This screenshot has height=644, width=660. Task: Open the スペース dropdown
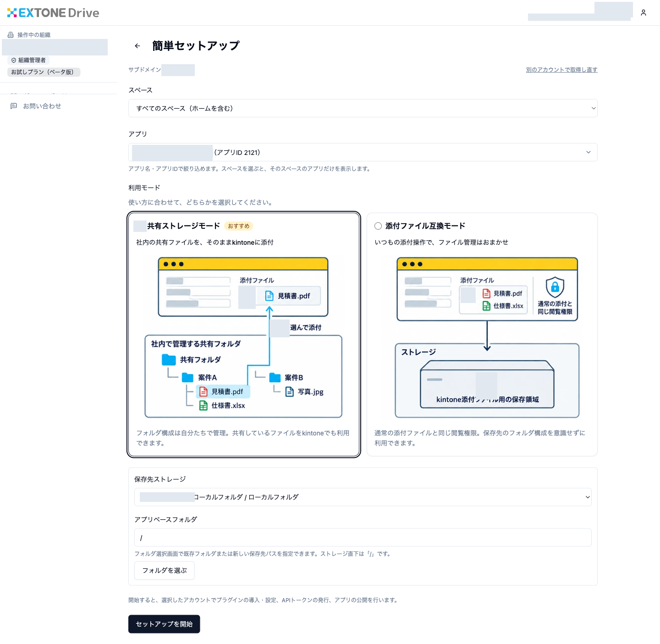[363, 108]
